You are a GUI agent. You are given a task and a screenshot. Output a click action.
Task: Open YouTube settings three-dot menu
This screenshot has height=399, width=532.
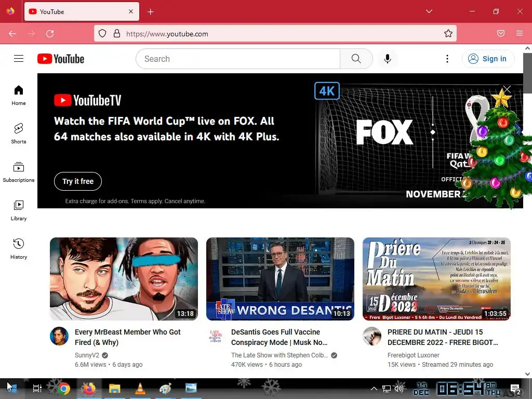coord(447,59)
